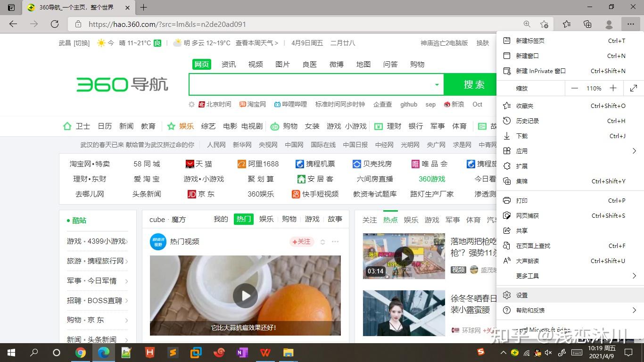
Task: Open 360游戏 green link
Action: tap(432, 179)
